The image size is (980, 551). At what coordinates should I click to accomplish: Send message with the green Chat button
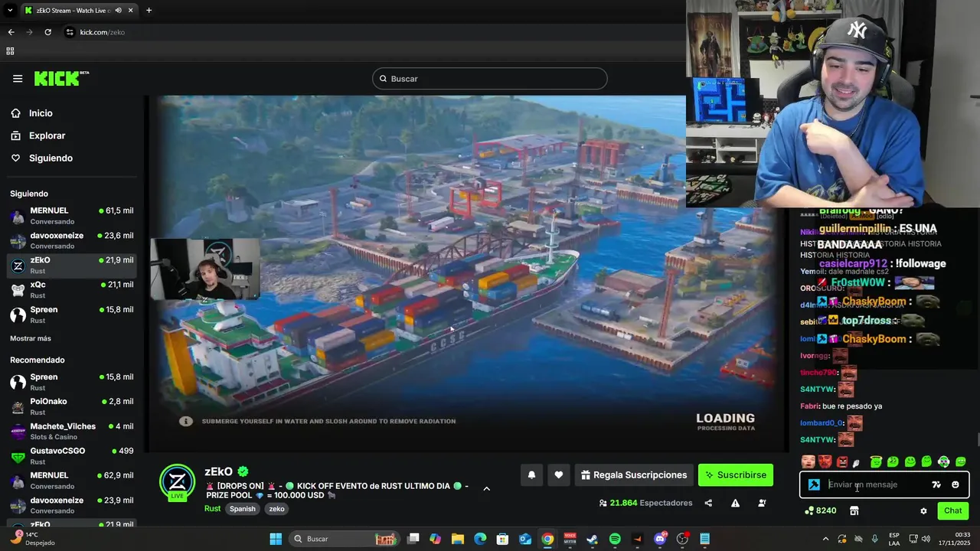click(953, 511)
